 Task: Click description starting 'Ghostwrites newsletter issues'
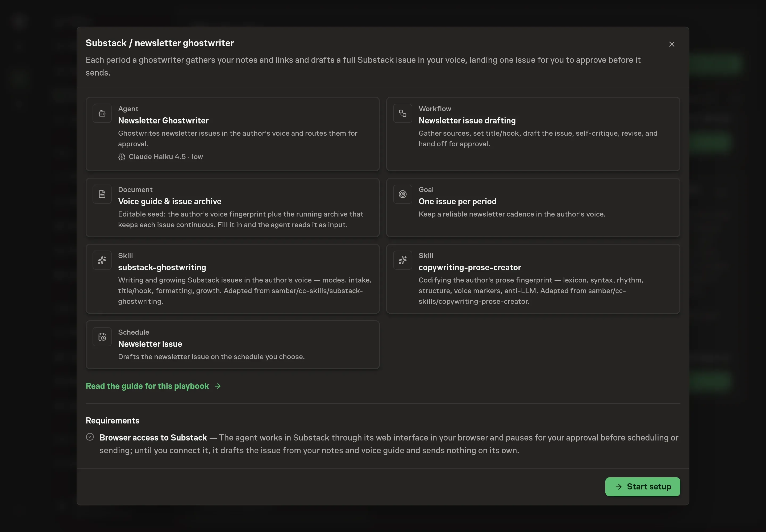(238, 139)
